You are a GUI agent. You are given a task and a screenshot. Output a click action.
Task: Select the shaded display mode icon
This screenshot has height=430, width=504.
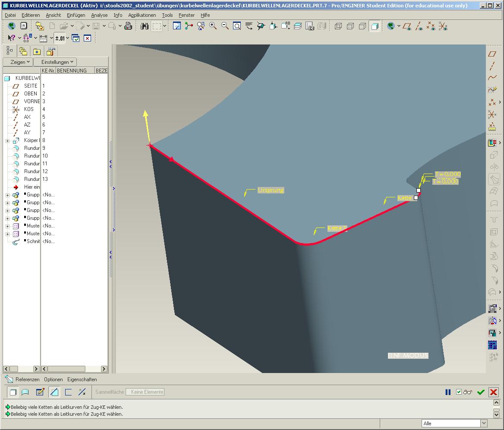pyautogui.click(x=375, y=26)
